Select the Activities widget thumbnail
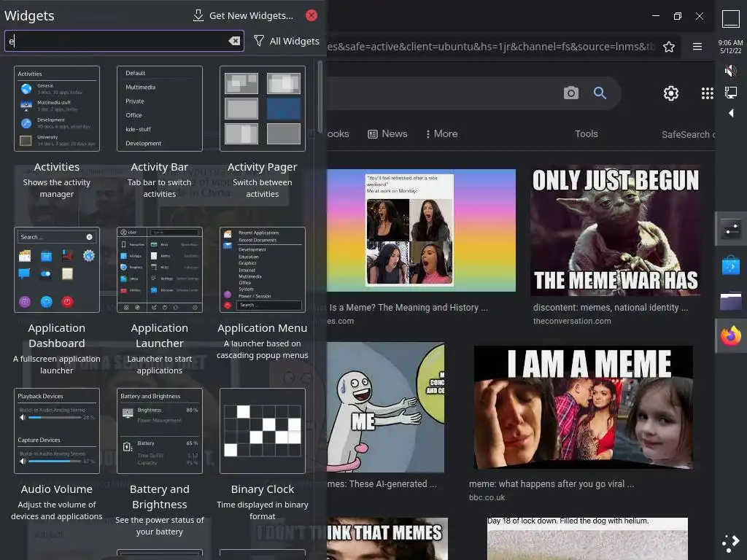 (57, 109)
